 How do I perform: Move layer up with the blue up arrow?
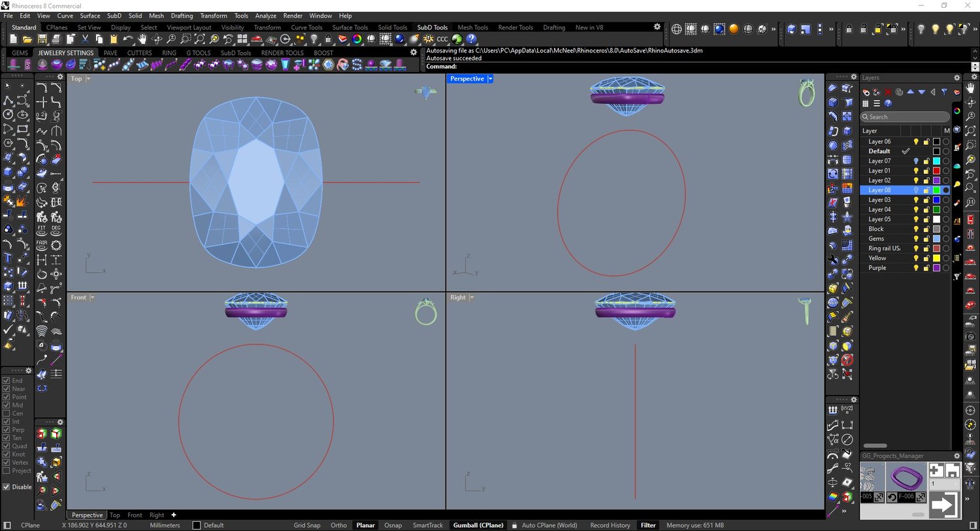(x=911, y=92)
